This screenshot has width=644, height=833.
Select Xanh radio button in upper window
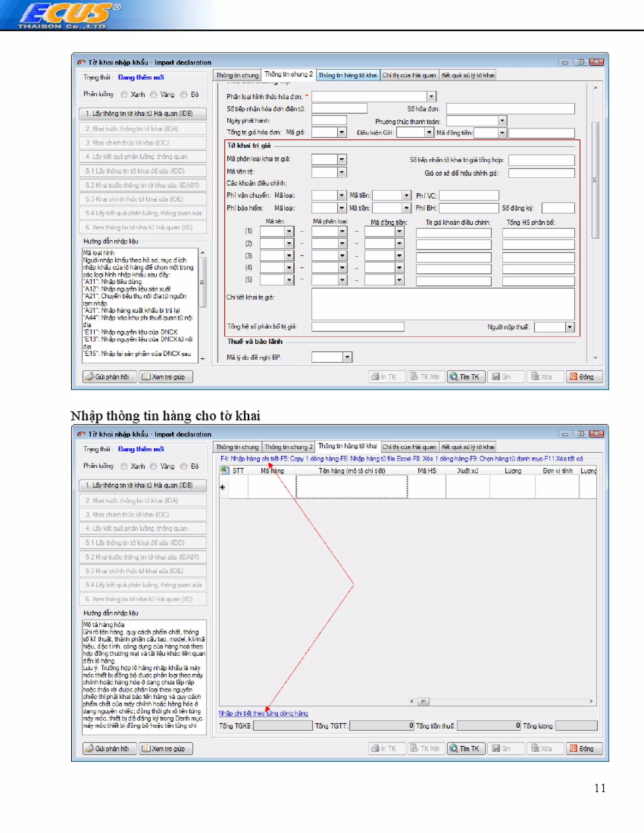[124, 95]
